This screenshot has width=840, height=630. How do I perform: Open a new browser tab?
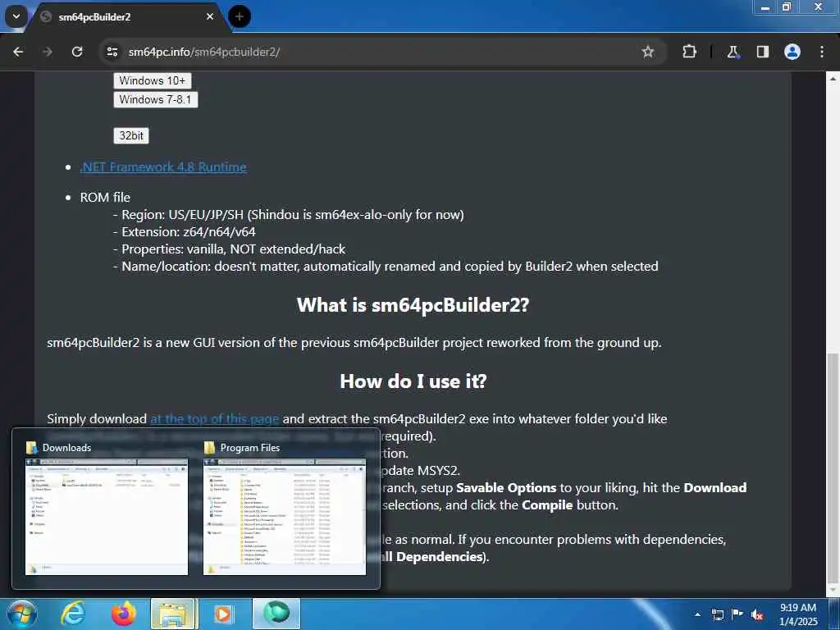point(240,16)
